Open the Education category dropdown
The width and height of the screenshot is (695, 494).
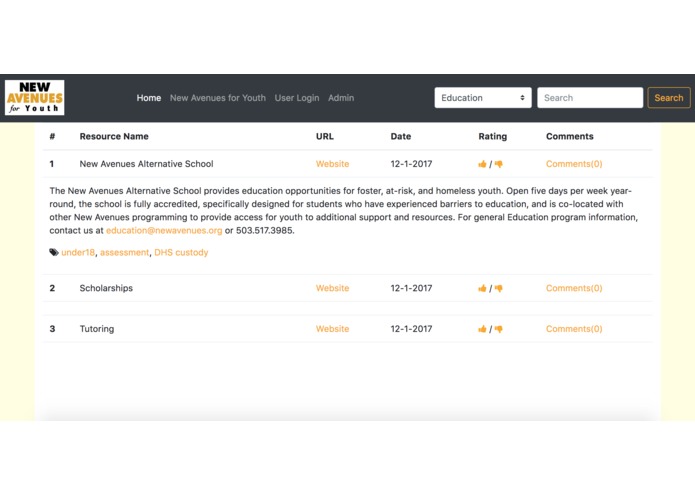[x=483, y=97]
